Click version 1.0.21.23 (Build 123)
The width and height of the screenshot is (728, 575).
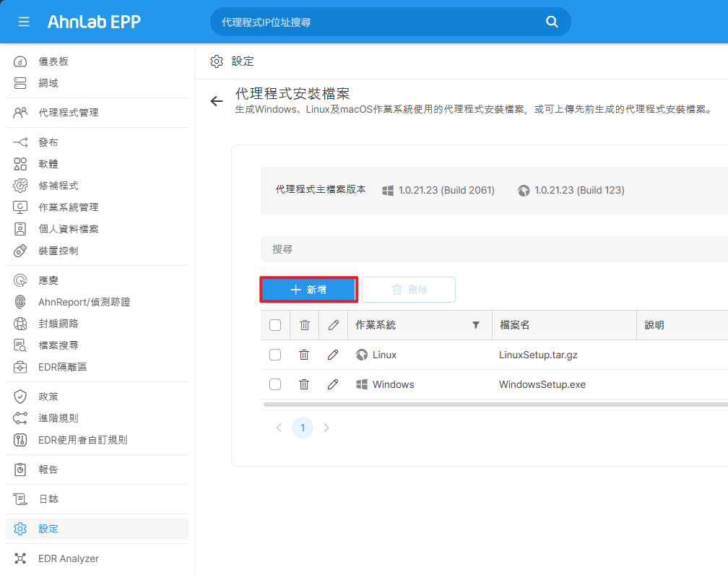(x=579, y=191)
